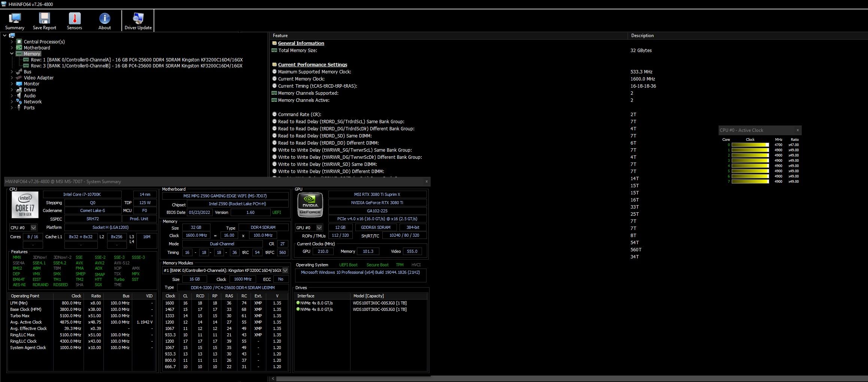Select the Drives tree node

(30, 90)
